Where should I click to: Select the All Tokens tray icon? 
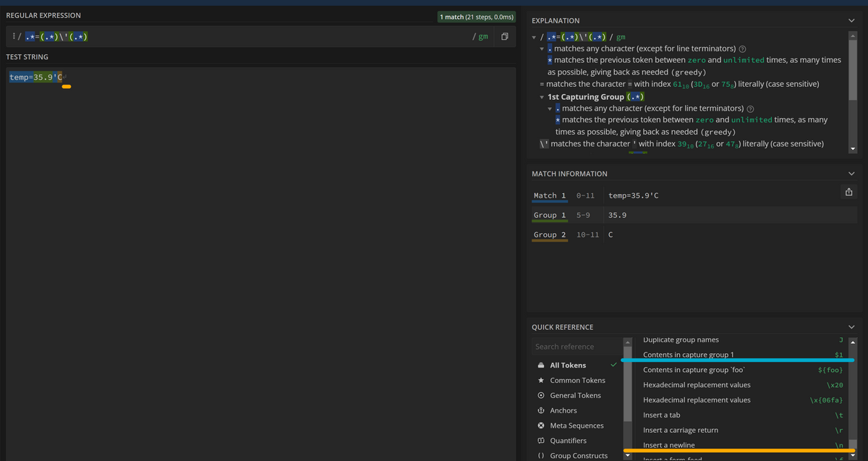click(541, 365)
